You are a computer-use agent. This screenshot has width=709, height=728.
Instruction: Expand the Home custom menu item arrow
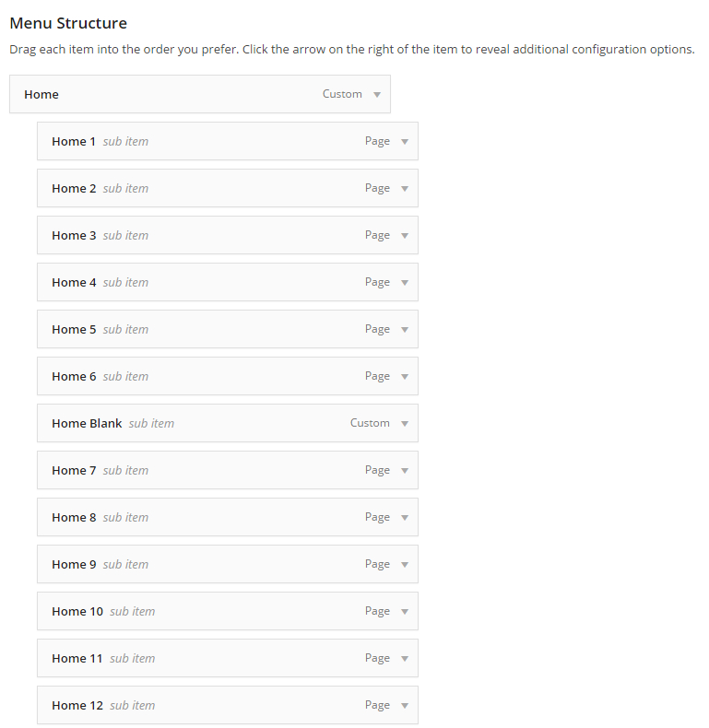377,95
